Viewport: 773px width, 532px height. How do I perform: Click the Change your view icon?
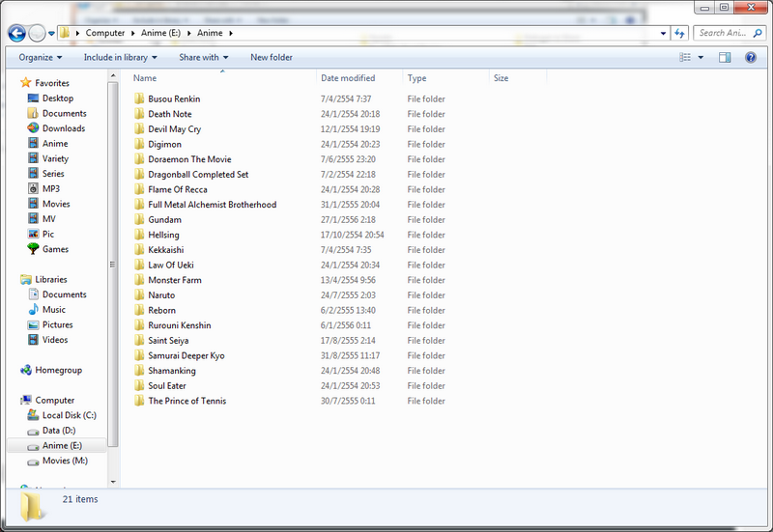(x=685, y=57)
